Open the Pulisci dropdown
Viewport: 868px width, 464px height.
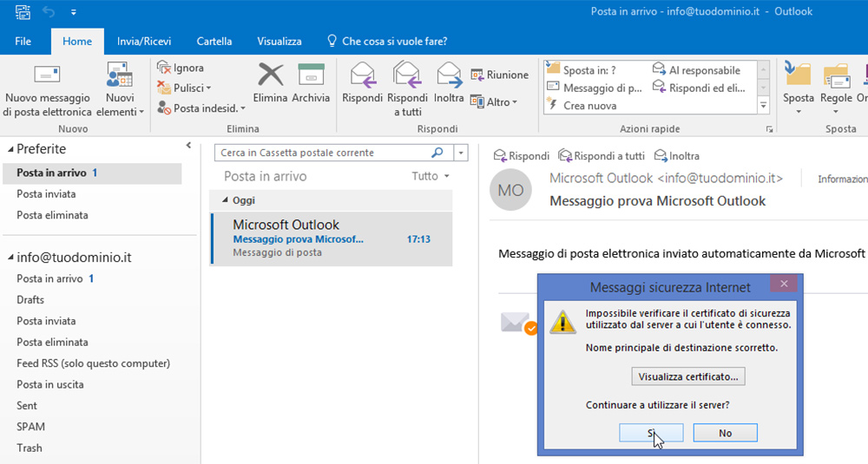click(x=184, y=88)
